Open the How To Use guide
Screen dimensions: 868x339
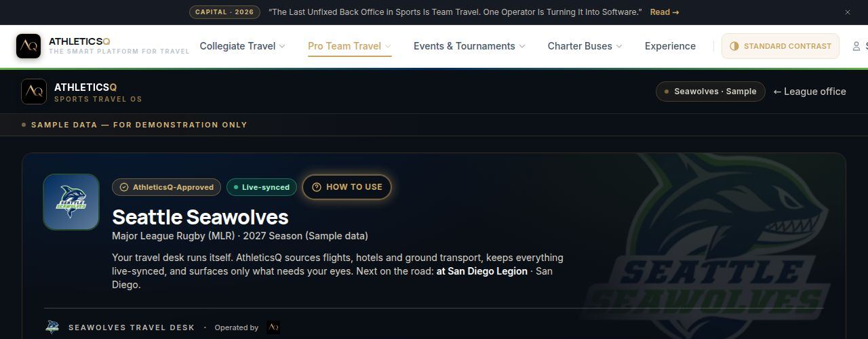point(347,187)
